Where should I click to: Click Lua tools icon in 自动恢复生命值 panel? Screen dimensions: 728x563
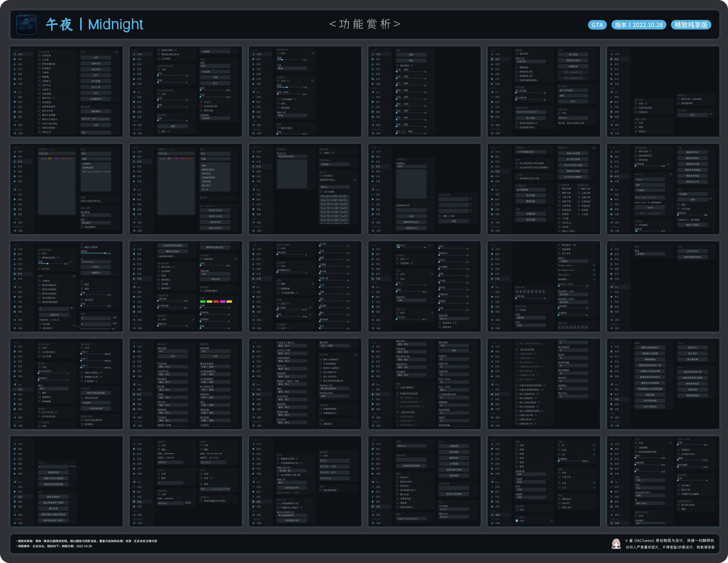(134, 92)
